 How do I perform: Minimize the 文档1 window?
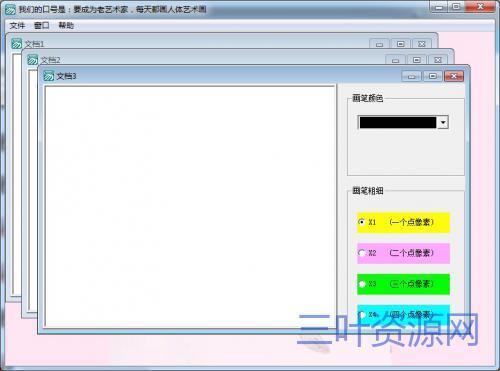(x=379, y=44)
